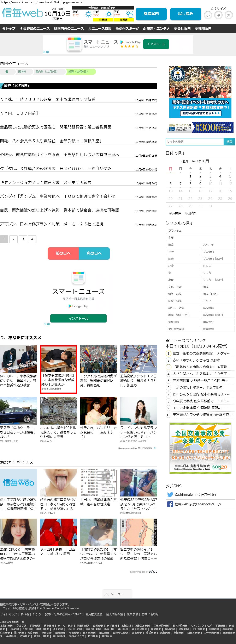Viewport: 236px width, 644px height.
Task: Go to previous day with 前の日へ
Action: click(x=63, y=253)
